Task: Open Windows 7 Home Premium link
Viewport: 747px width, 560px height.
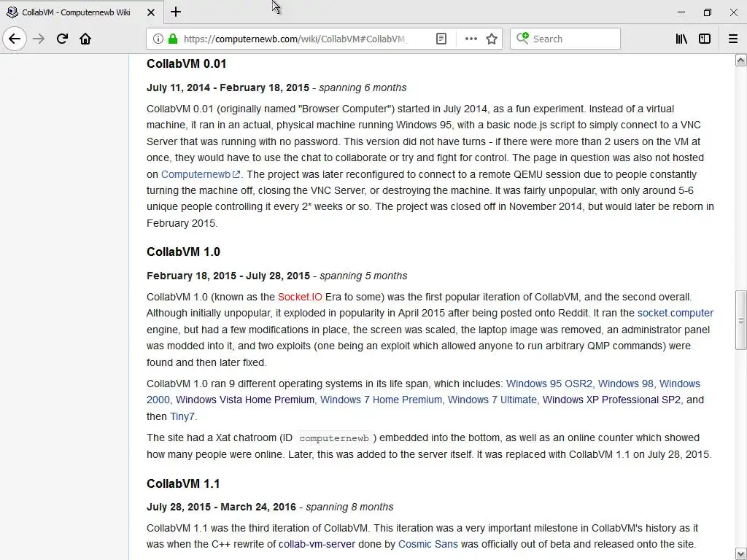Action: pyautogui.click(x=381, y=400)
